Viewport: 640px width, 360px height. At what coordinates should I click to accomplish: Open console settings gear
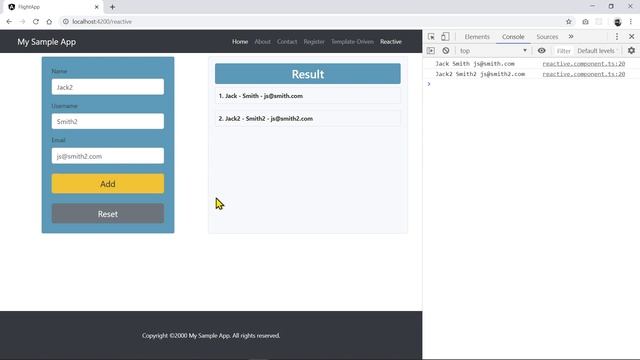(631, 51)
